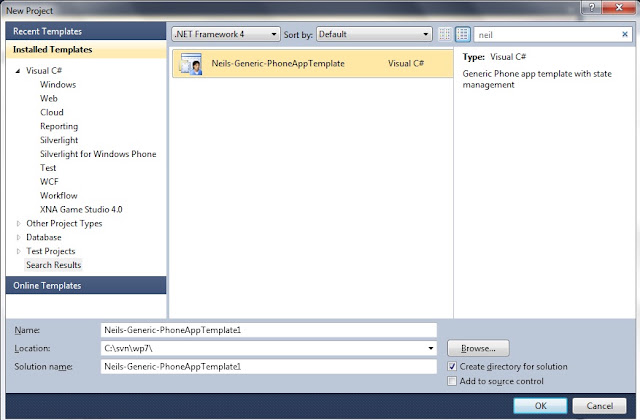
Task: Open the dialog help button
Action: 591,7
